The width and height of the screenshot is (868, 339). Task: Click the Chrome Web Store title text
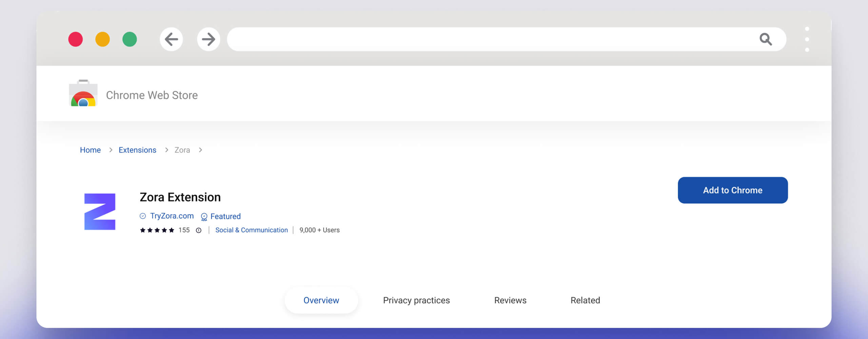coord(152,95)
